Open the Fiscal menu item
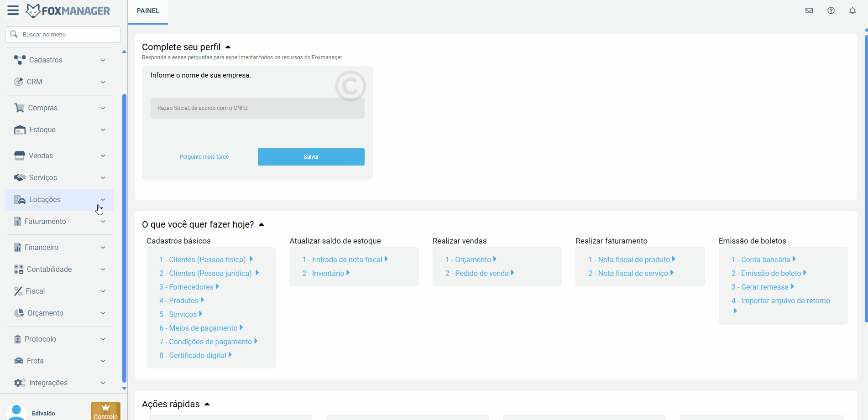 (59, 291)
